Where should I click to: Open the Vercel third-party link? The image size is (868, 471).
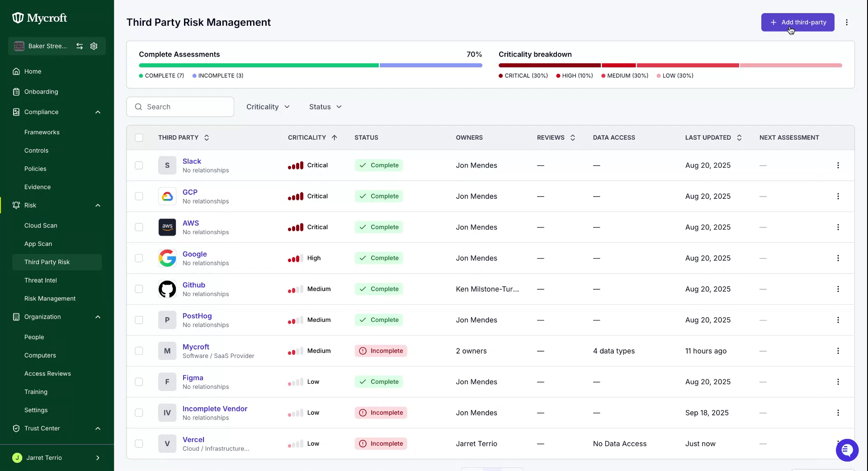tap(193, 440)
